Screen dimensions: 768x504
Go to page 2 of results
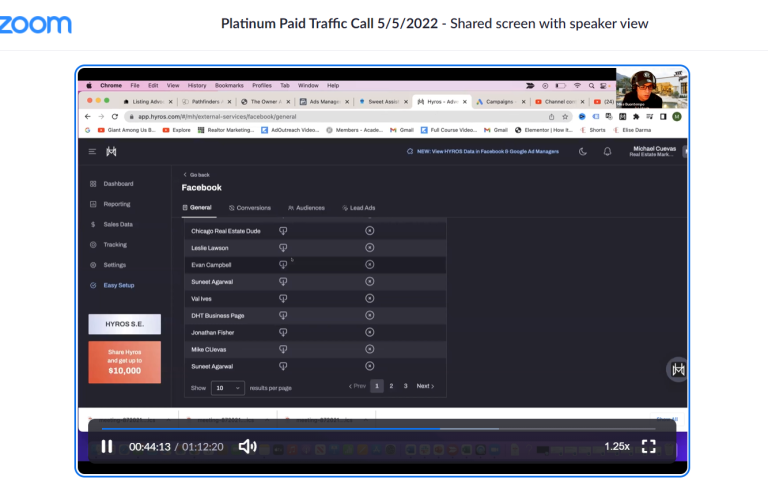point(391,386)
